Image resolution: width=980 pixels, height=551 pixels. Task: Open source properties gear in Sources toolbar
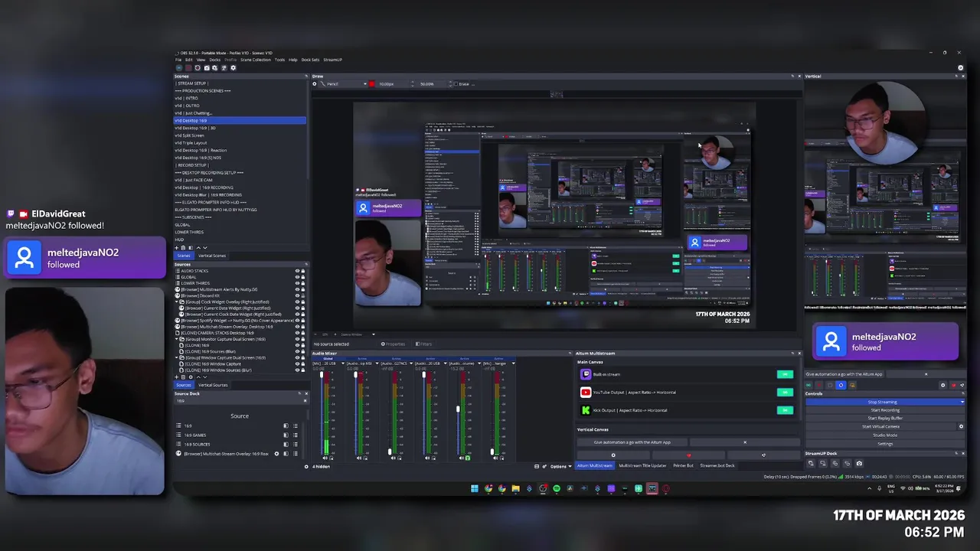[x=191, y=377]
